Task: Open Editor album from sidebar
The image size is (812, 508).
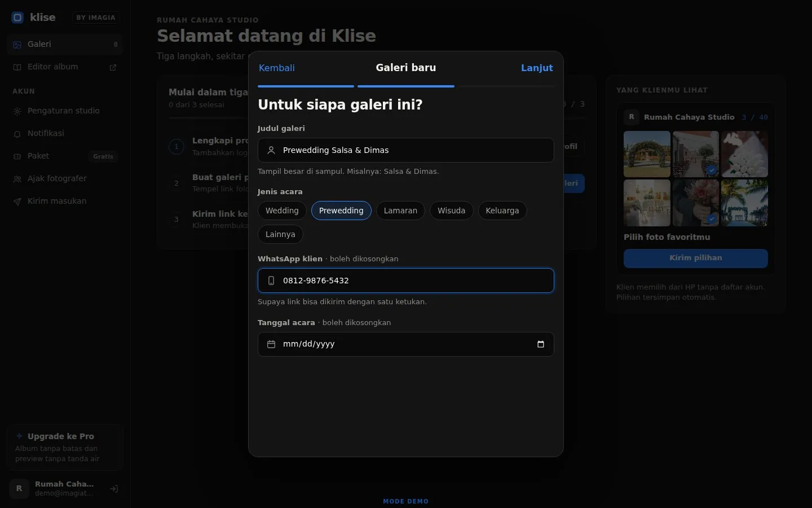Action: click(65, 67)
